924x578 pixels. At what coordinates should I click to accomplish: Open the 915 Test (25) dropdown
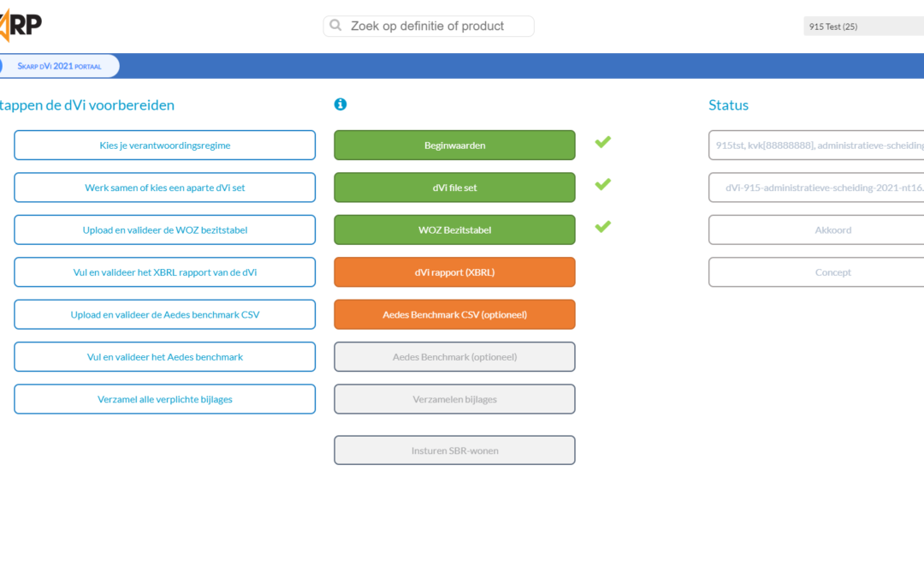[862, 27]
